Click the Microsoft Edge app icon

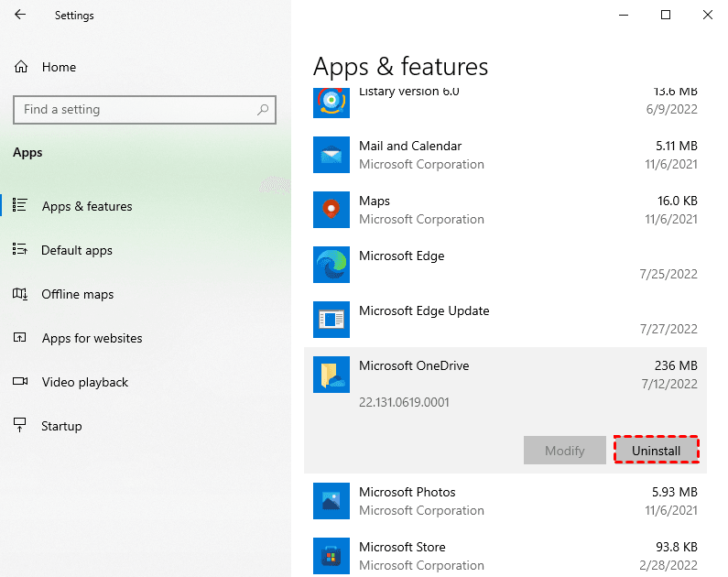pos(331,265)
